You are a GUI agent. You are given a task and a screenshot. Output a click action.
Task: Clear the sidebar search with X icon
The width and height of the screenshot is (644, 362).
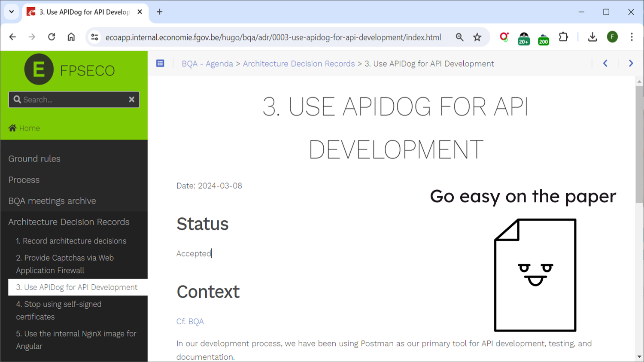tap(131, 100)
